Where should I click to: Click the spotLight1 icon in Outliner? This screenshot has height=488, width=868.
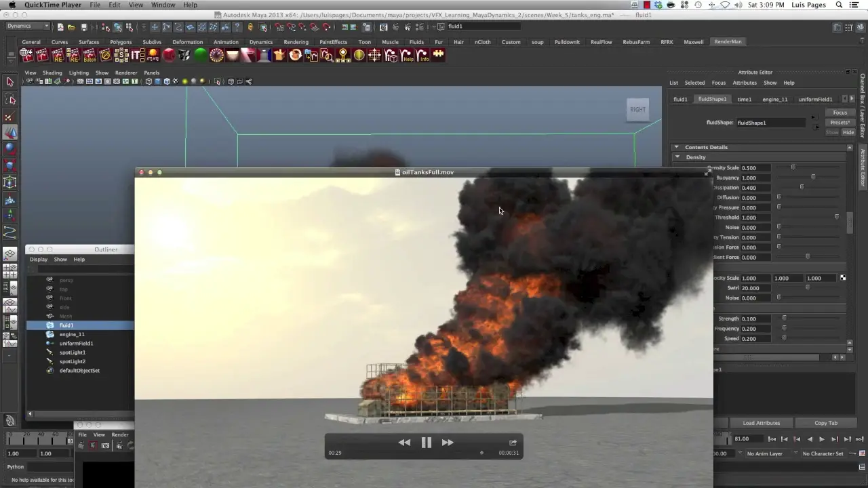[50, 352]
